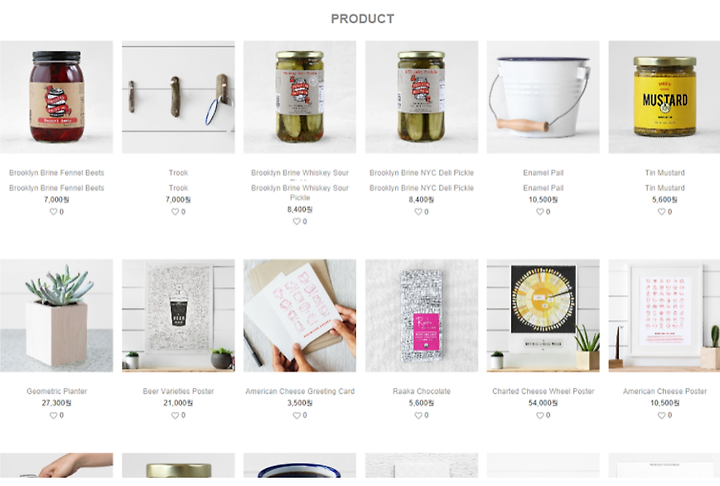Like the Geometric Planter via heart icon
Screen dimensions: 720x486
[x=53, y=415]
